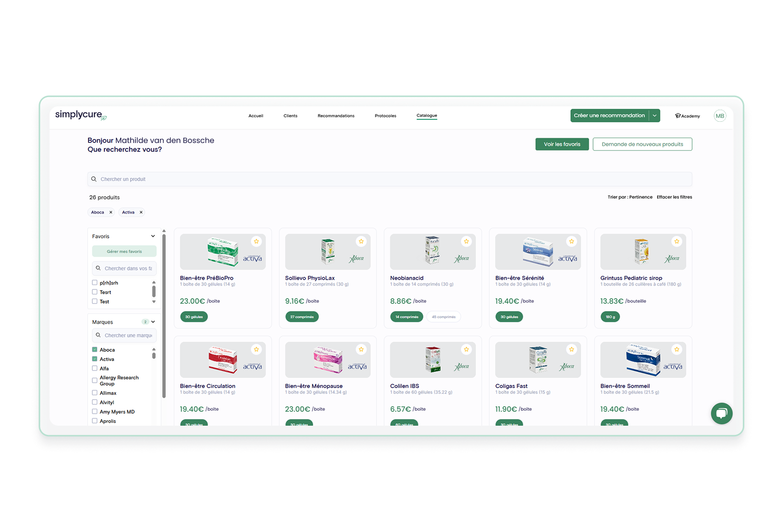Remove the Activa filter chip
This screenshot has height=532, width=783.
coord(141,213)
